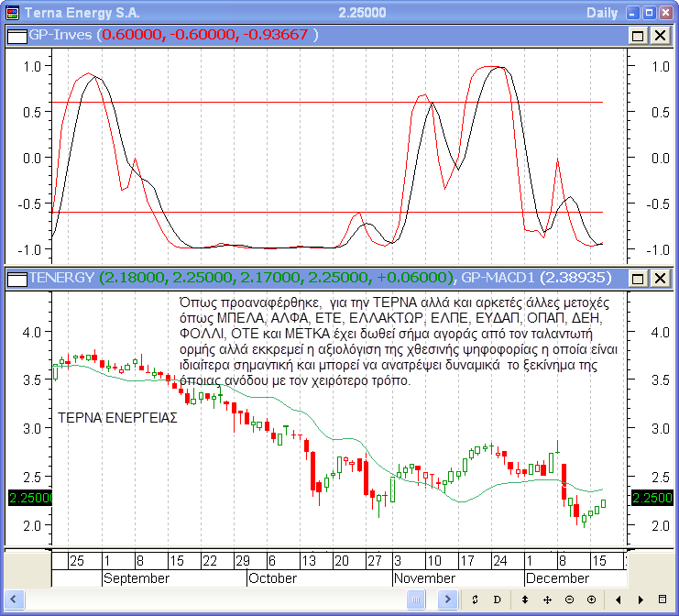Image resolution: width=679 pixels, height=616 pixels.
Task: Open the GP-Inves pane control-menu icon
Action: coord(16,36)
